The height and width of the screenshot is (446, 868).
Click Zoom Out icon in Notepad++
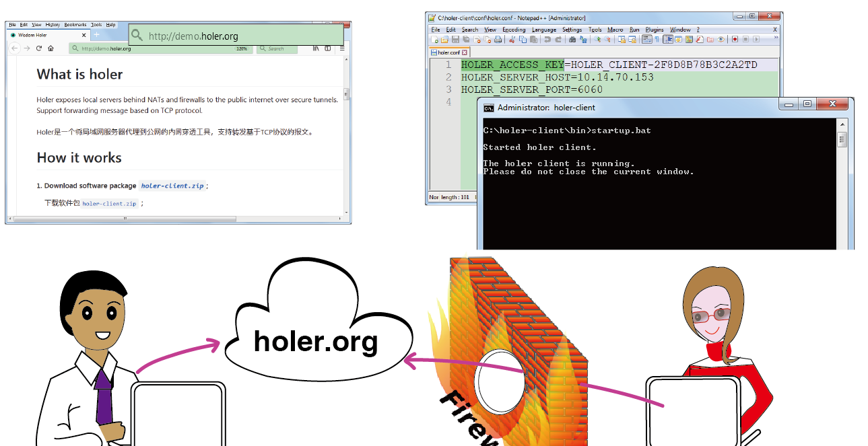(x=607, y=39)
